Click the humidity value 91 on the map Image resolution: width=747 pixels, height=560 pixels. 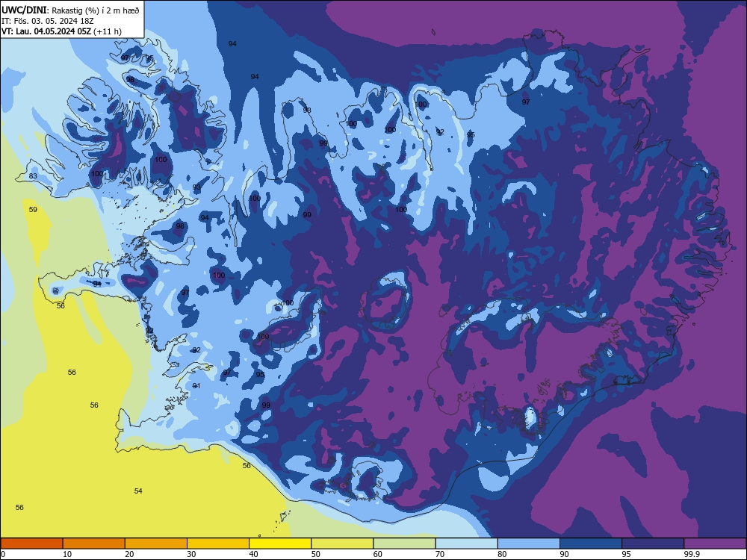196,386
